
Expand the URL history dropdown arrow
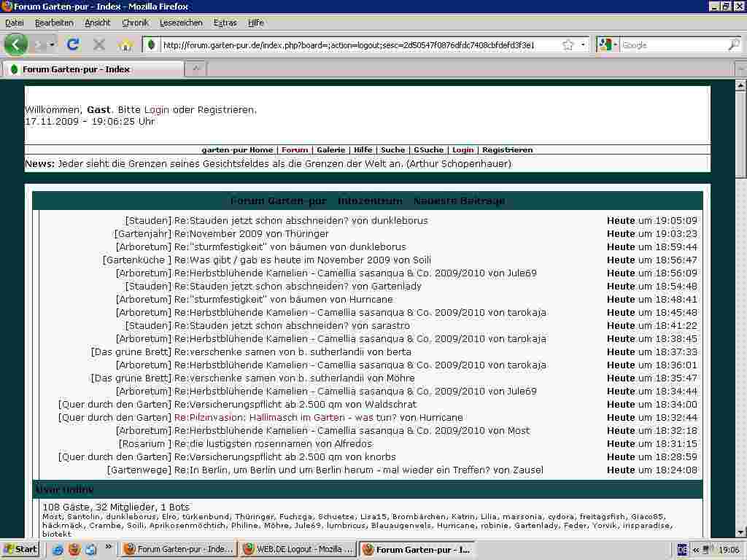click(583, 45)
